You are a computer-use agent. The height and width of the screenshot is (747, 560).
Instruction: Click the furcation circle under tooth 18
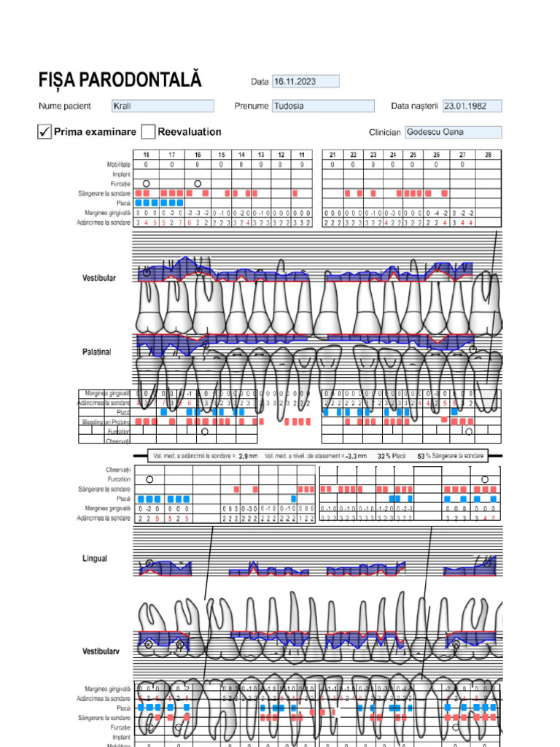pos(146,183)
